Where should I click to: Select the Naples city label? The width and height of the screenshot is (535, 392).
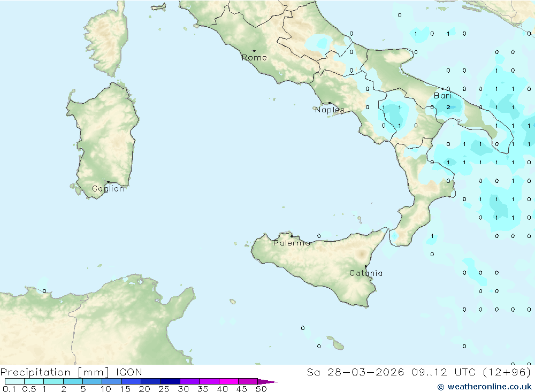(330, 110)
